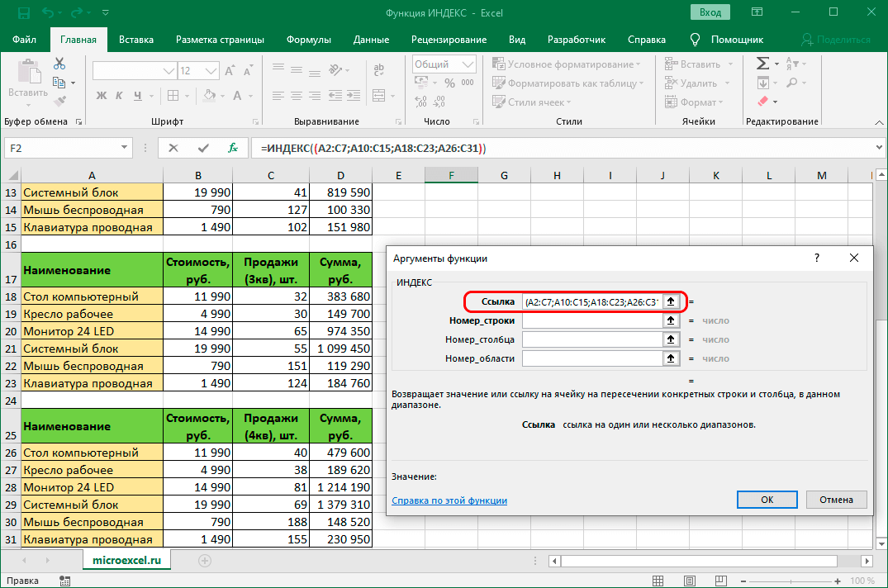Click the formula bar confirm checkmark

click(203, 148)
